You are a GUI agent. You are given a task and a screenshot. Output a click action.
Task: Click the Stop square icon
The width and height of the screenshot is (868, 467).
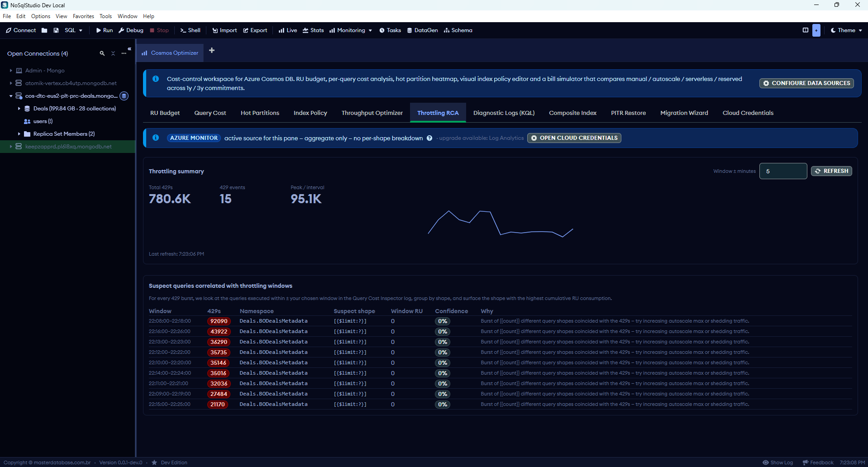coord(152,30)
